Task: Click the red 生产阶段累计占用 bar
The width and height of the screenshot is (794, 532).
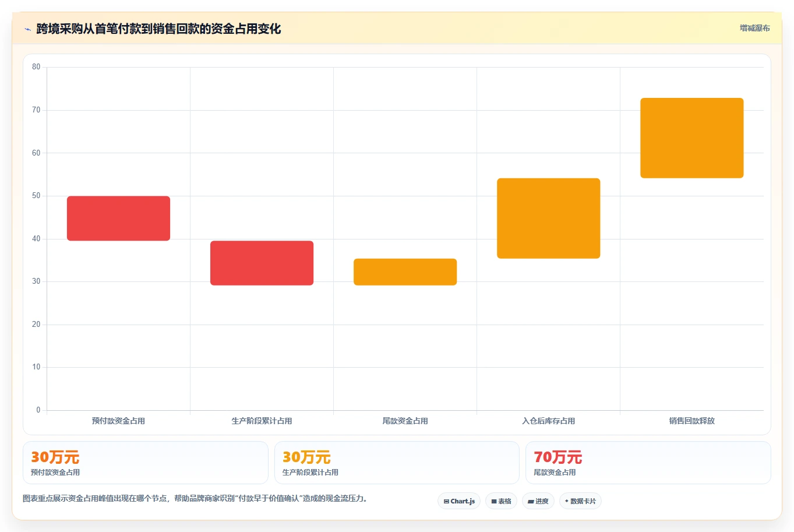Action: pyautogui.click(x=262, y=263)
